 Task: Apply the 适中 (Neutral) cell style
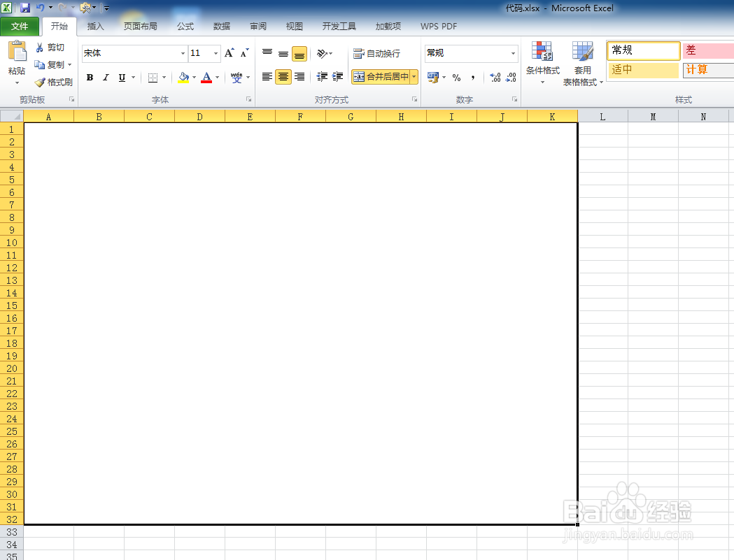(643, 70)
